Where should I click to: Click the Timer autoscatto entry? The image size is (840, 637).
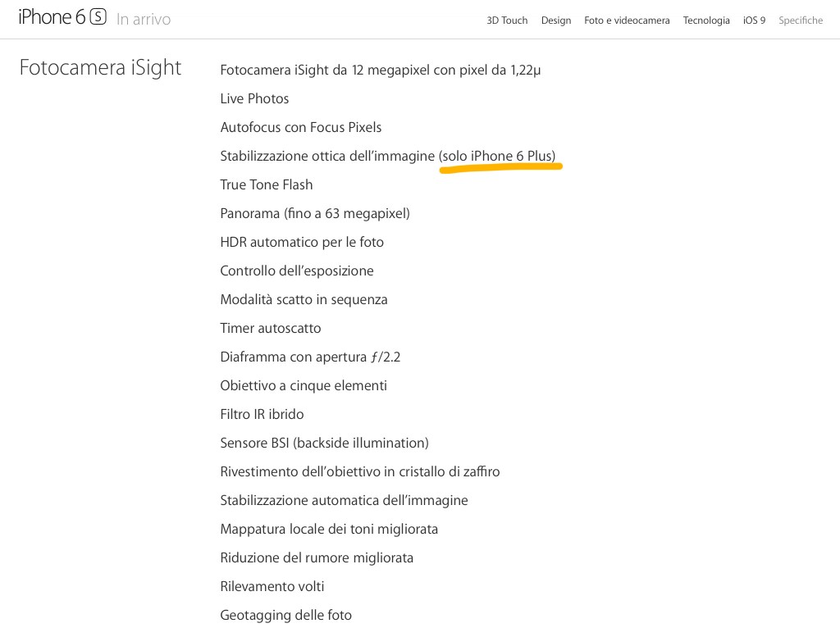click(270, 329)
